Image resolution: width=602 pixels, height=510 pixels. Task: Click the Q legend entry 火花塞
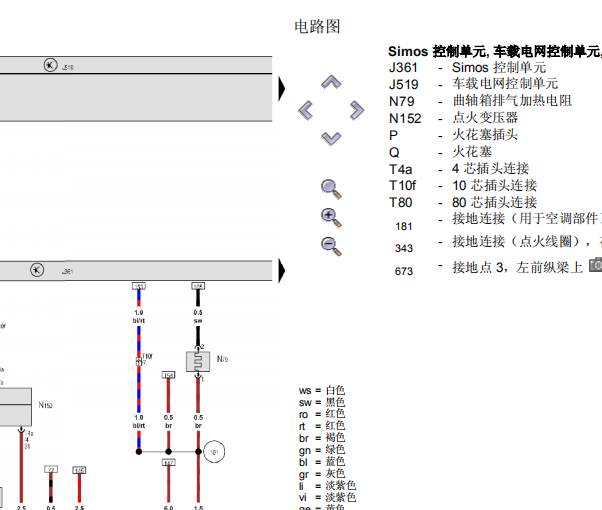coord(440,152)
